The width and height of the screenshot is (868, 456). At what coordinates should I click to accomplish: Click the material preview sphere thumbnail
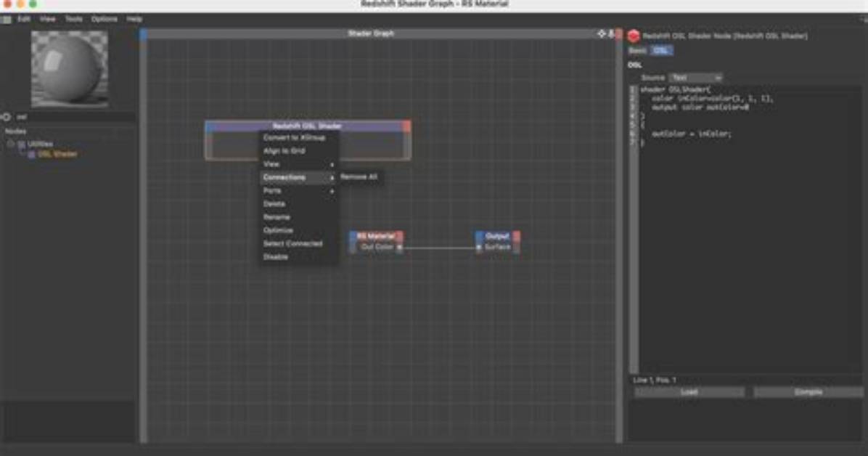(x=70, y=69)
